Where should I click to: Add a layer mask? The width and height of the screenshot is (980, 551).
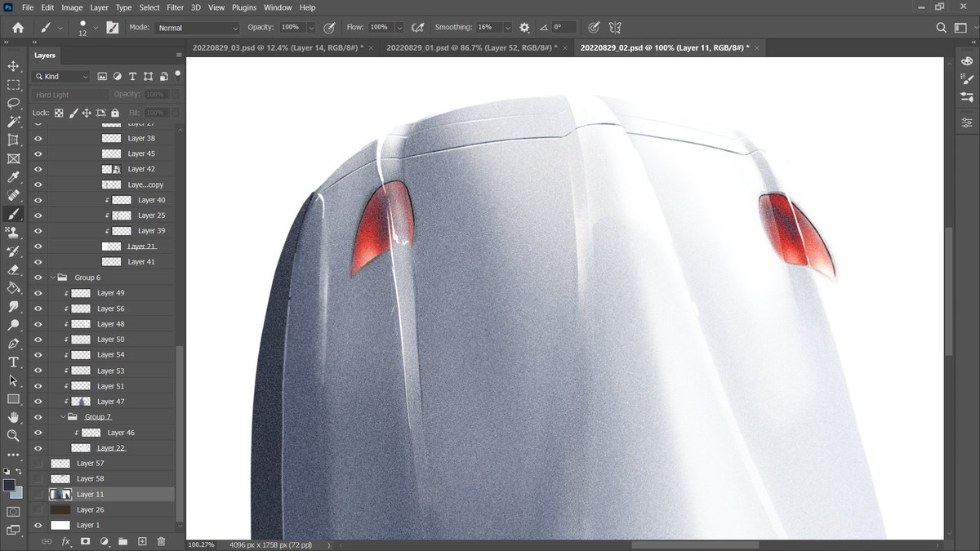(85, 541)
